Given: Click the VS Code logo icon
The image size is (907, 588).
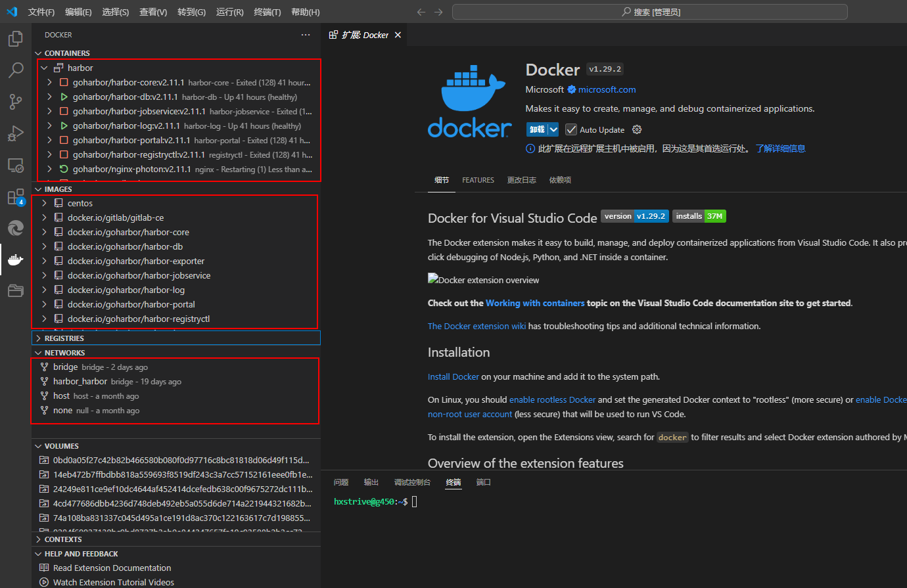Looking at the screenshot, I should pos(12,12).
